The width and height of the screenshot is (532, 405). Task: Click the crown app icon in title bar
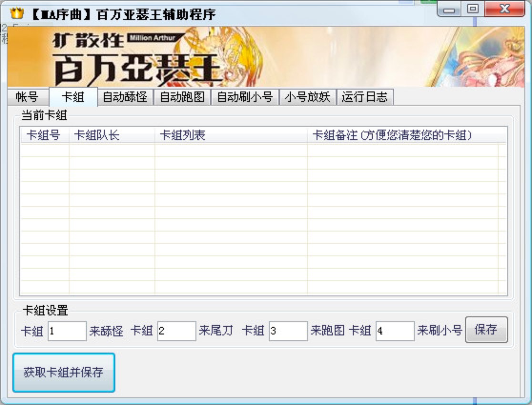[x=17, y=13]
